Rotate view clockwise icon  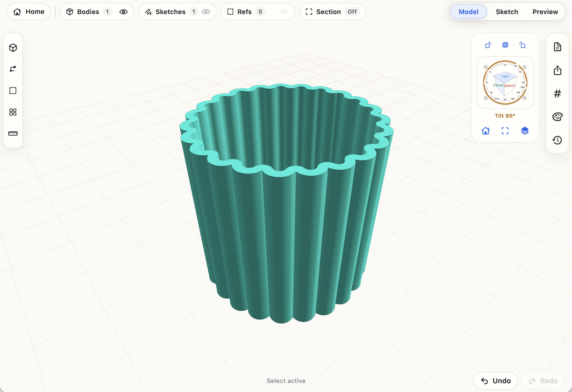[522, 45]
